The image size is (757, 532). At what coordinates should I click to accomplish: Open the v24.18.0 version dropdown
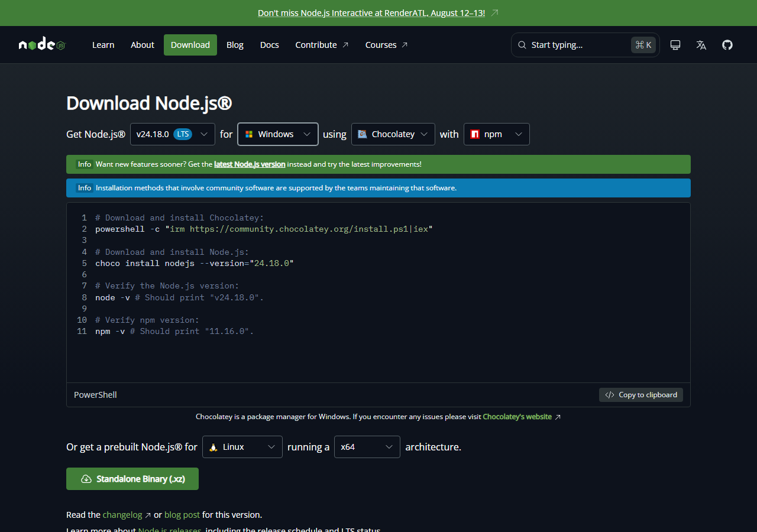(x=173, y=134)
